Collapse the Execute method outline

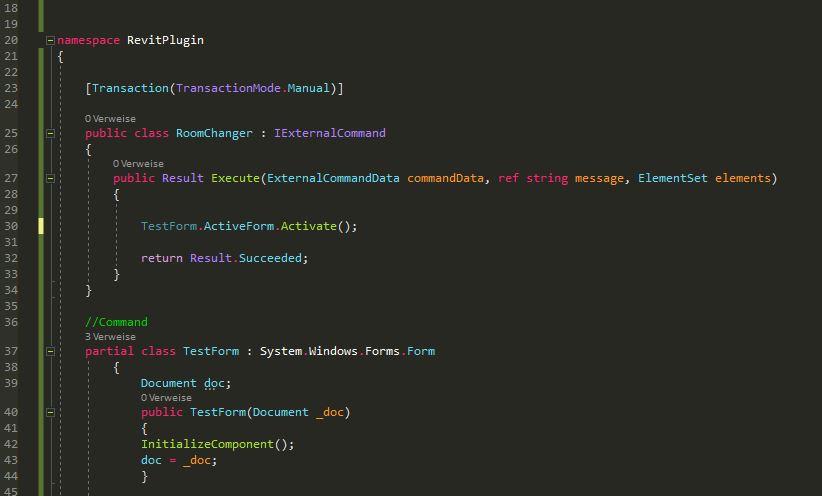[x=50, y=178]
